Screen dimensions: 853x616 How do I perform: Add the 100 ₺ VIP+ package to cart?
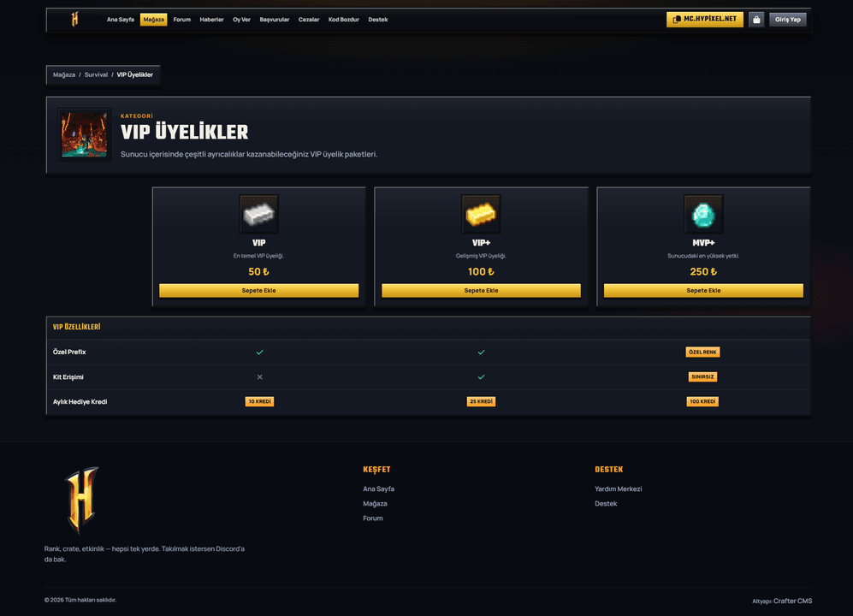click(481, 291)
